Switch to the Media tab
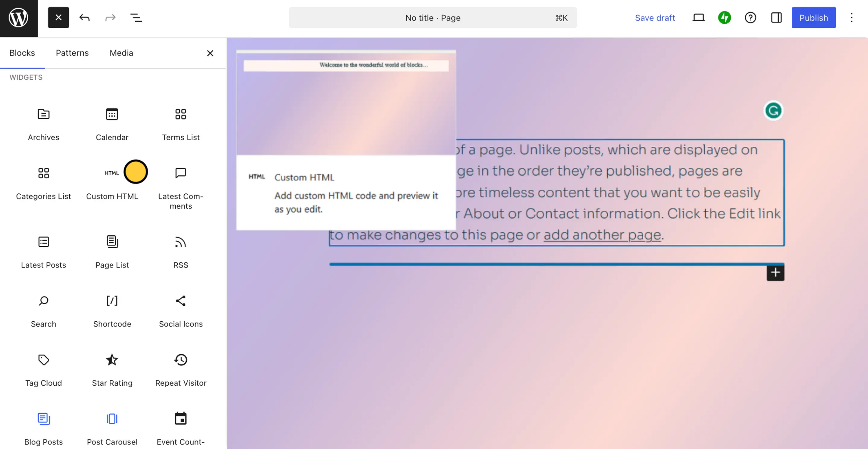 (x=121, y=53)
